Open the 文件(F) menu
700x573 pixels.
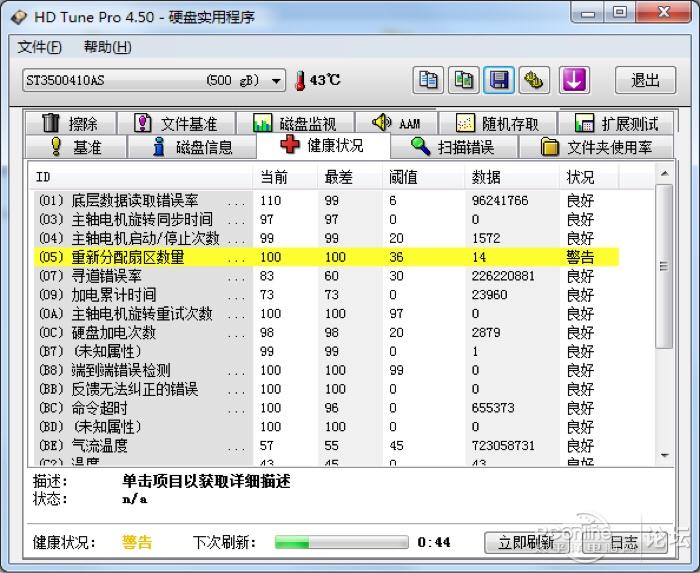(39, 47)
